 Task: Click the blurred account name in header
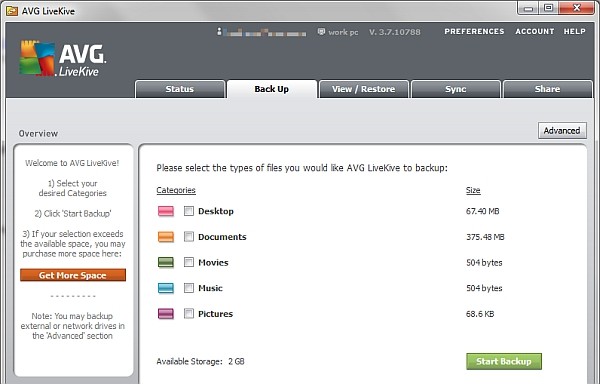(265, 33)
